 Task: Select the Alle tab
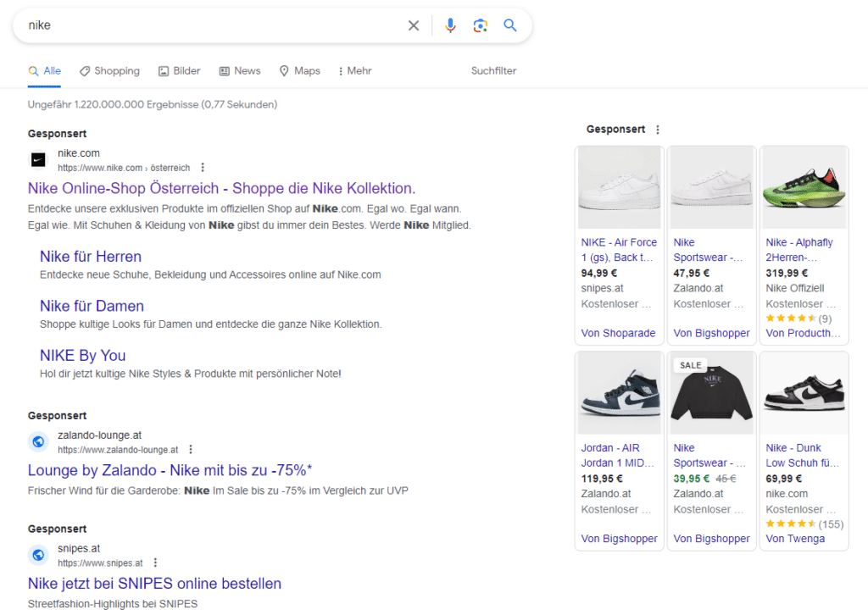(45, 71)
